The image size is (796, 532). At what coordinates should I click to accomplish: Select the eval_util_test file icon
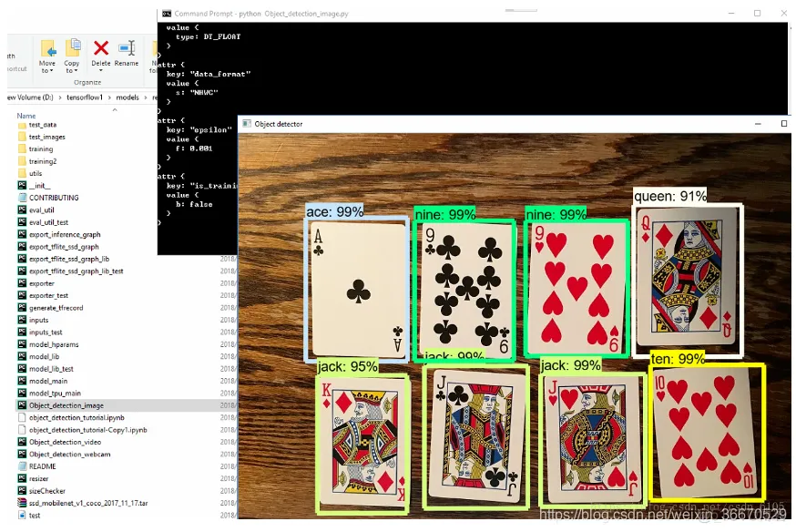tap(22, 222)
